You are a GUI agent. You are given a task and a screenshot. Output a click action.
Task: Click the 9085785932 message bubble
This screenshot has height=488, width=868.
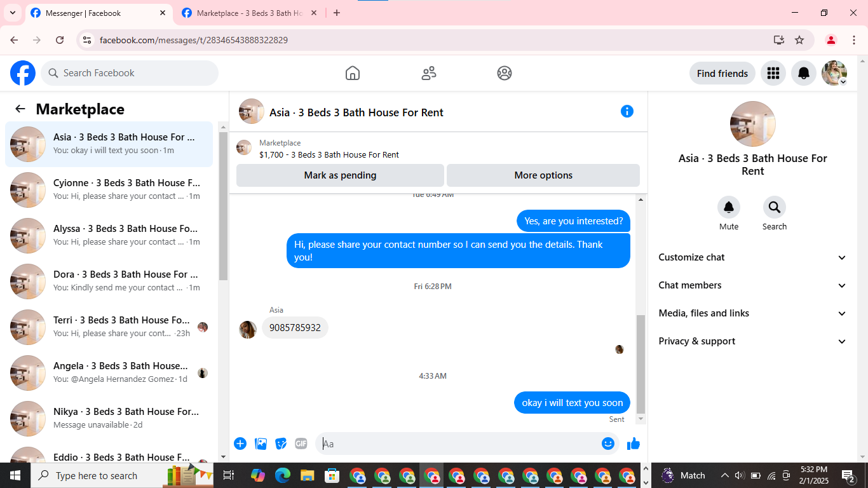[295, 328]
